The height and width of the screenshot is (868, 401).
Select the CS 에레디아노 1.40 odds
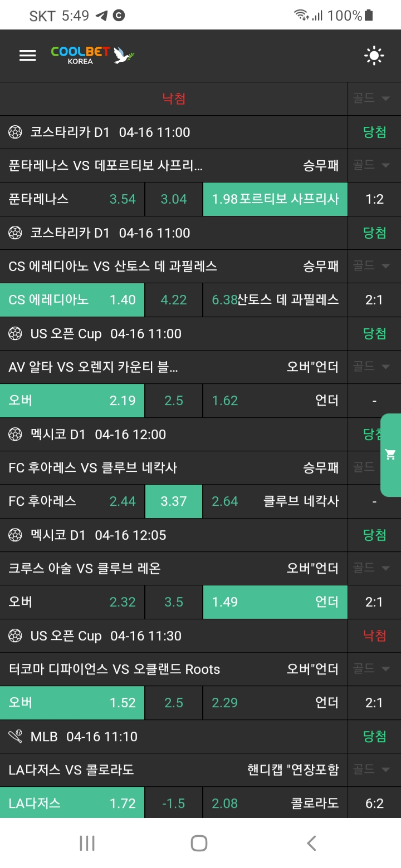point(72,300)
